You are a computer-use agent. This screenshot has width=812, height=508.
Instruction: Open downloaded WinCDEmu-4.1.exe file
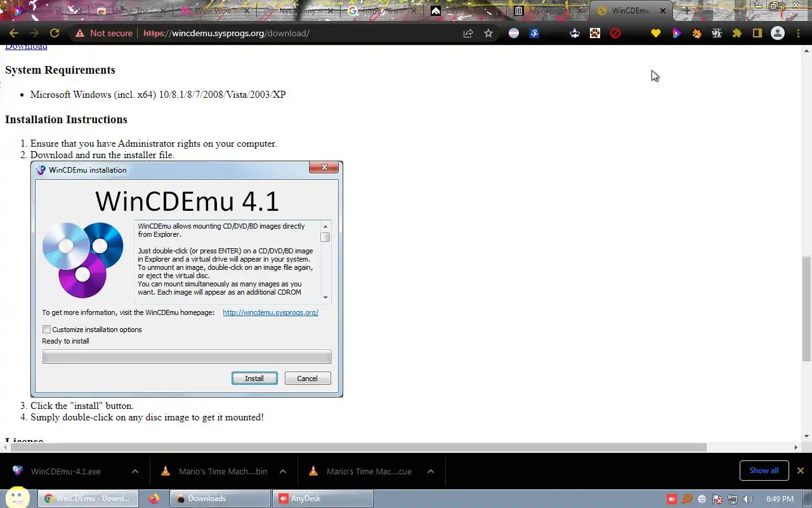(x=65, y=471)
